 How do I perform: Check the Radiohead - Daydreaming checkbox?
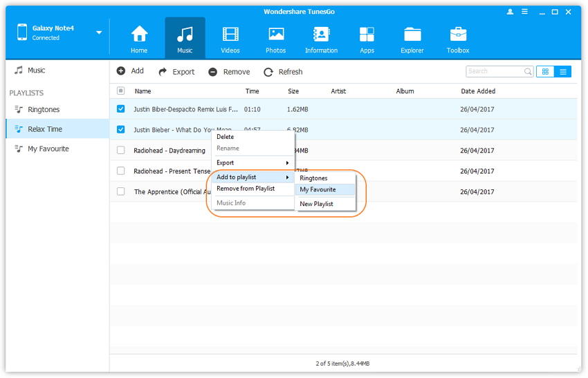click(121, 150)
